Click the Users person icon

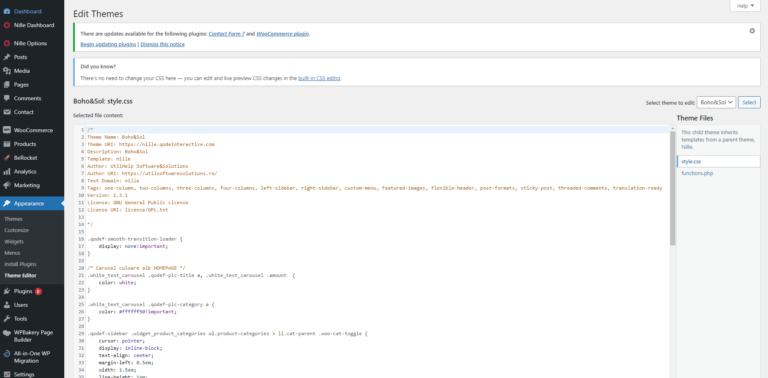click(7, 305)
